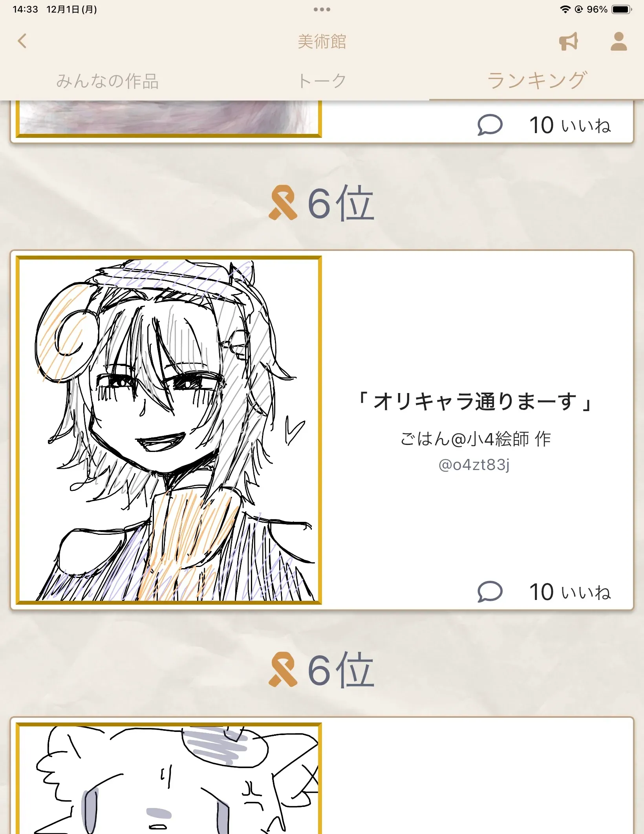
Task: Click the first 6位 ribbon icon
Action: [283, 203]
